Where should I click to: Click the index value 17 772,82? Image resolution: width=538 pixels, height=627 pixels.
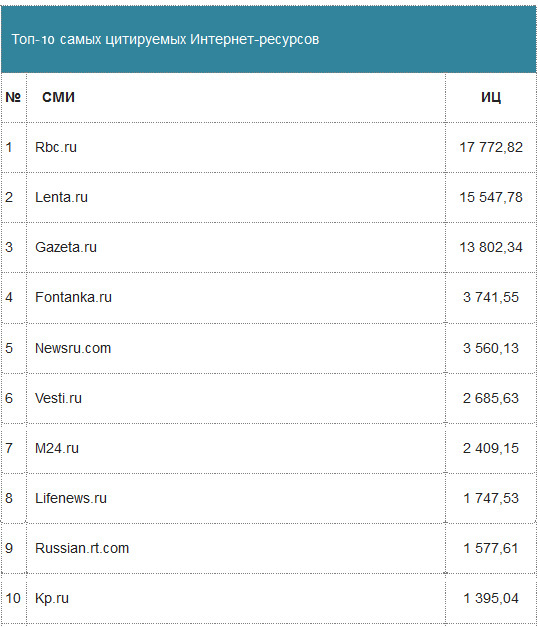(491, 147)
